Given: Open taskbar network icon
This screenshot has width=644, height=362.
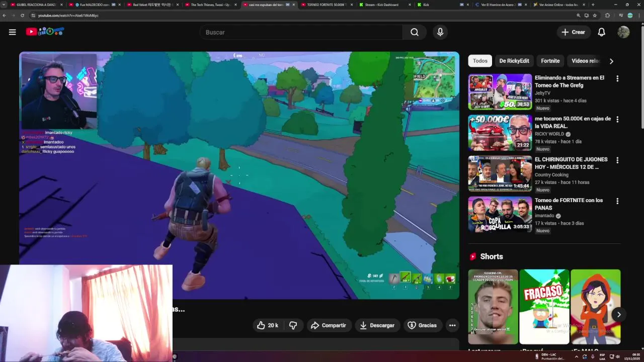Looking at the screenshot, I should click(x=612, y=356).
